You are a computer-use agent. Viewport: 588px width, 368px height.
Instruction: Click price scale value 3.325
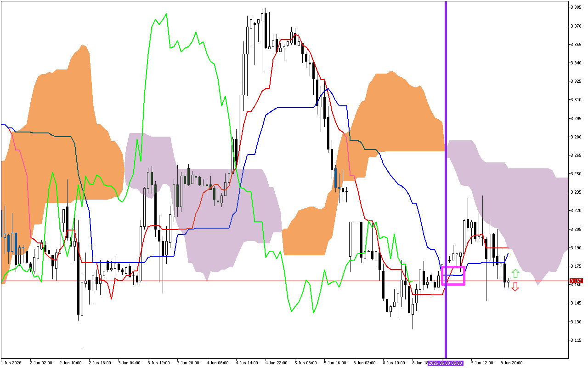(576, 81)
